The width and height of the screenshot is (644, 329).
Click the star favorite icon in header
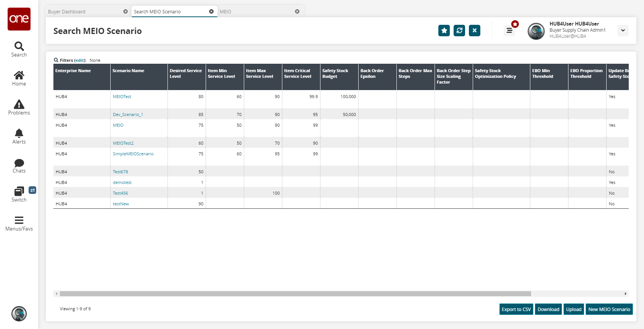coord(444,31)
